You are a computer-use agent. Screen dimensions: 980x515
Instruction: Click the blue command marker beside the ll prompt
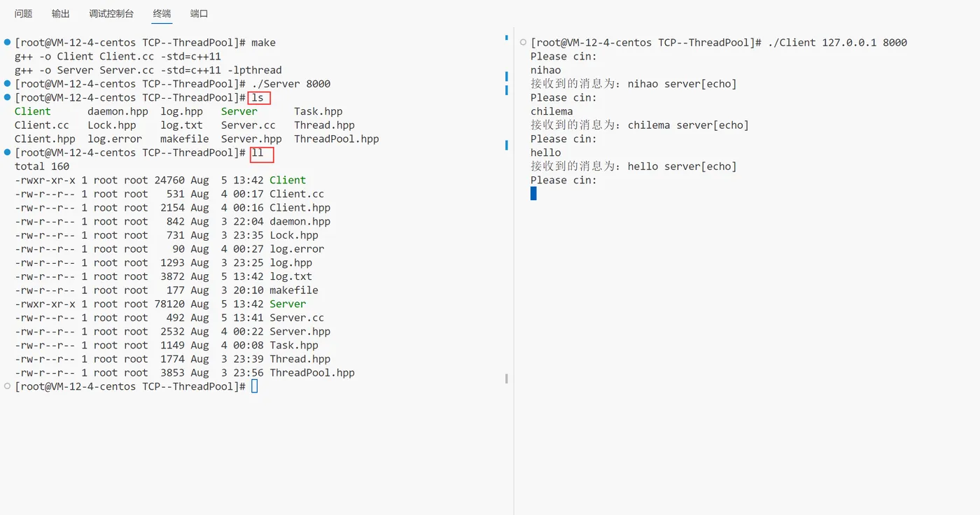[x=7, y=153]
